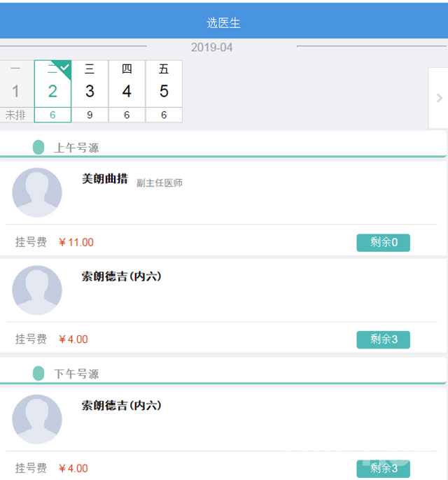
Task: Tap 索朗德吉 avatar in afternoon section
Action: coord(37,419)
